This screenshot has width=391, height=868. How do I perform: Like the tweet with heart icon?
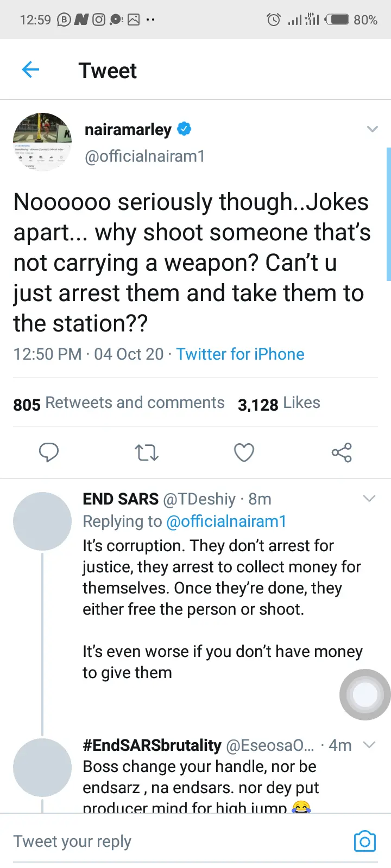pos(244,452)
